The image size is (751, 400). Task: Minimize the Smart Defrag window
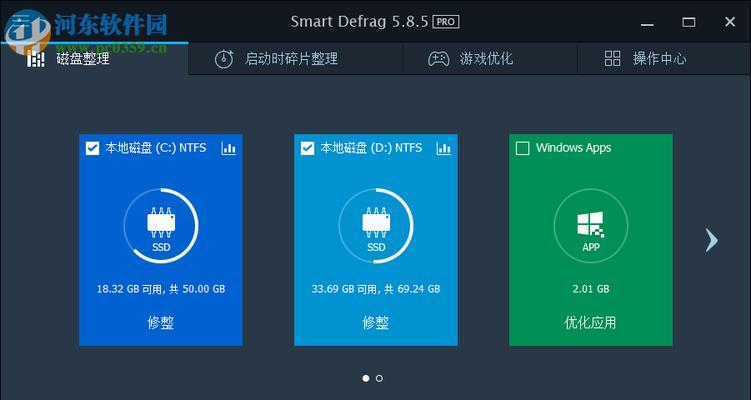click(x=647, y=23)
